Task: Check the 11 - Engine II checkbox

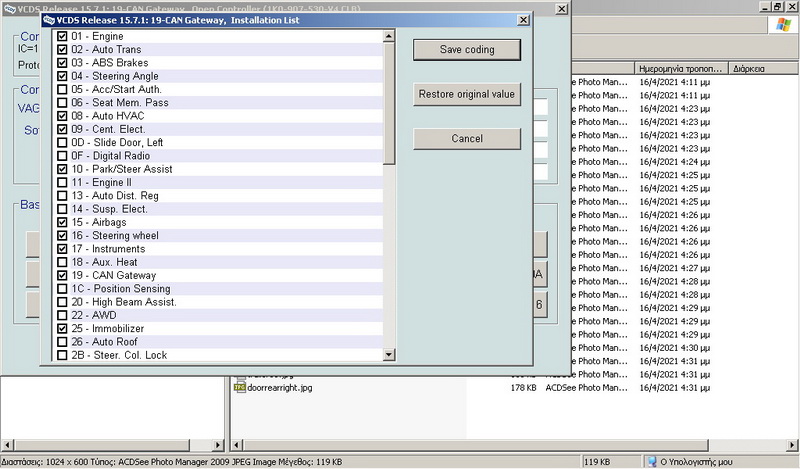Action: [62, 182]
